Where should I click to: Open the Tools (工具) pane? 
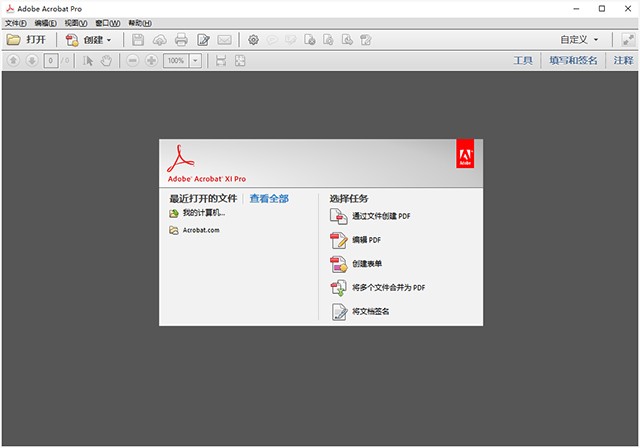pos(523,61)
